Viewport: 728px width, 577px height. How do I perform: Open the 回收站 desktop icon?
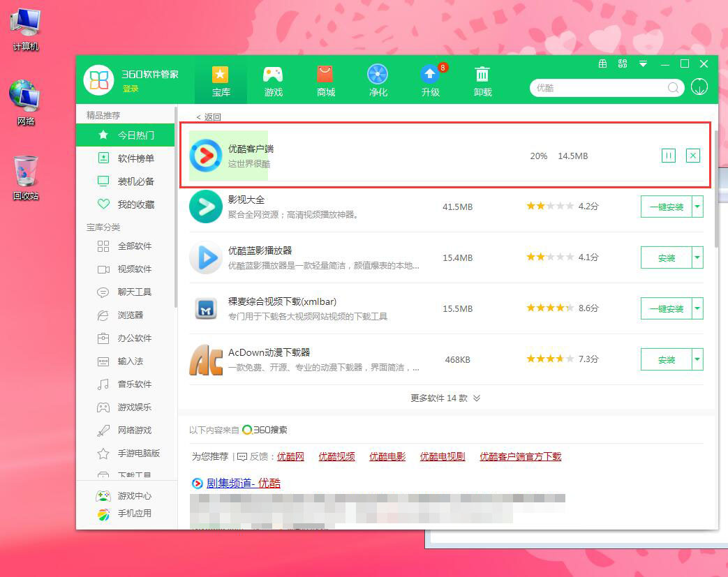pyautogui.click(x=26, y=178)
